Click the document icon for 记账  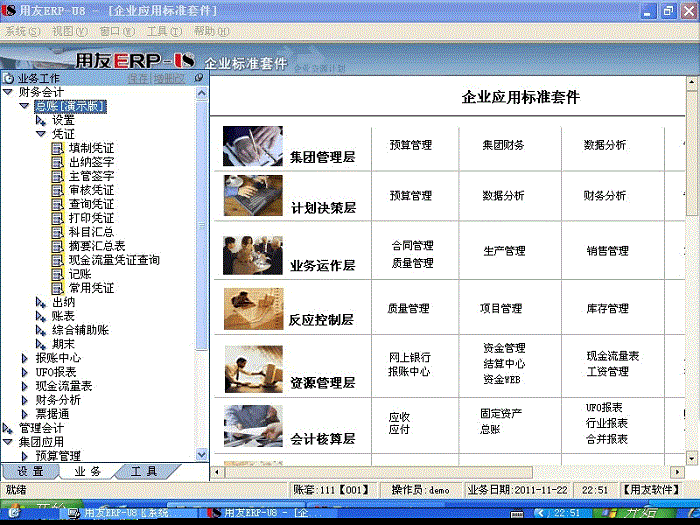click(58, 274)
